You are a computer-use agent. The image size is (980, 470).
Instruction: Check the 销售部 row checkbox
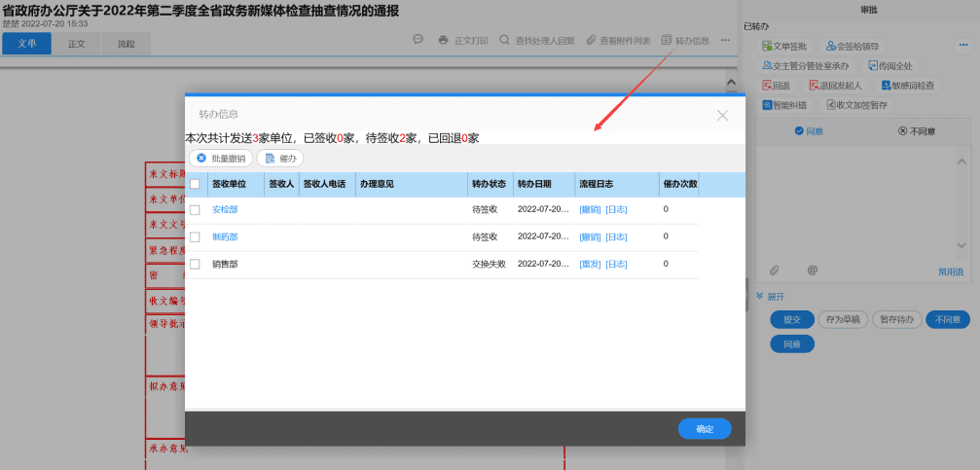195,265
